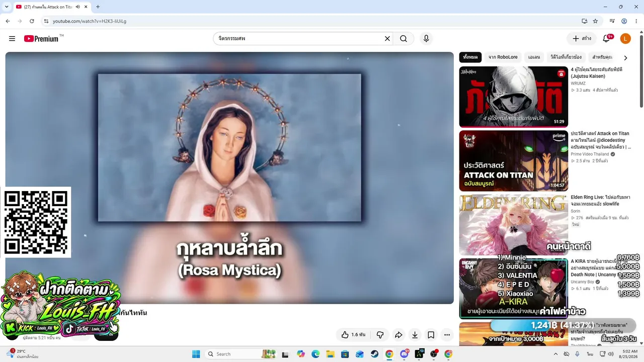644x362 pixels.
Task: Open the taskbar microphone indicator
Action: click(577, 354)
